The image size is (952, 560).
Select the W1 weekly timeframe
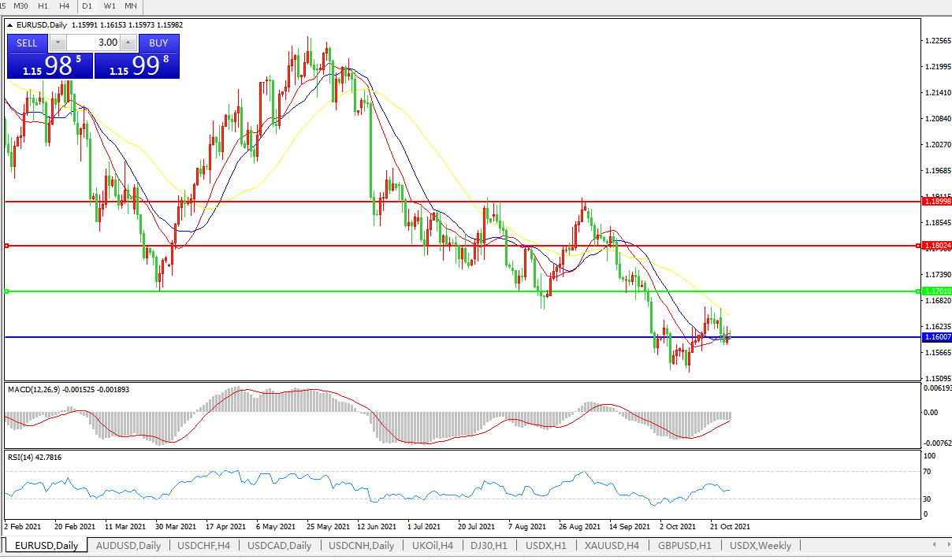pos(110,6)
